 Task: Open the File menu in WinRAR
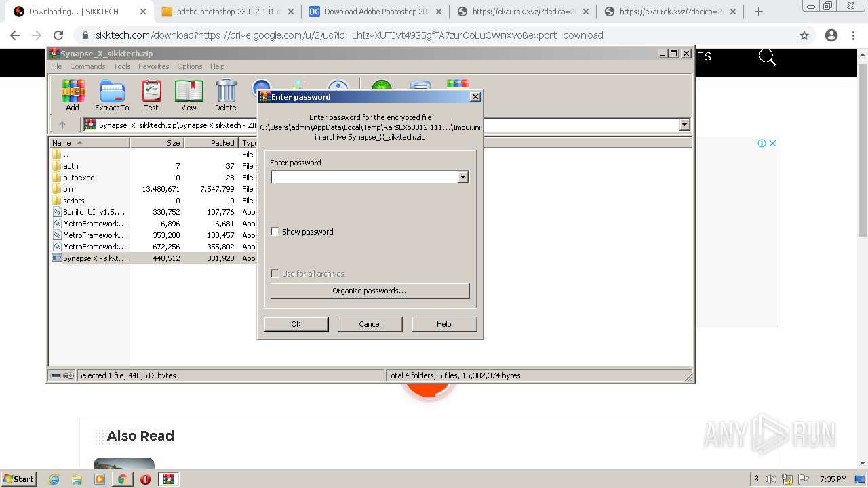click(56, 66)
